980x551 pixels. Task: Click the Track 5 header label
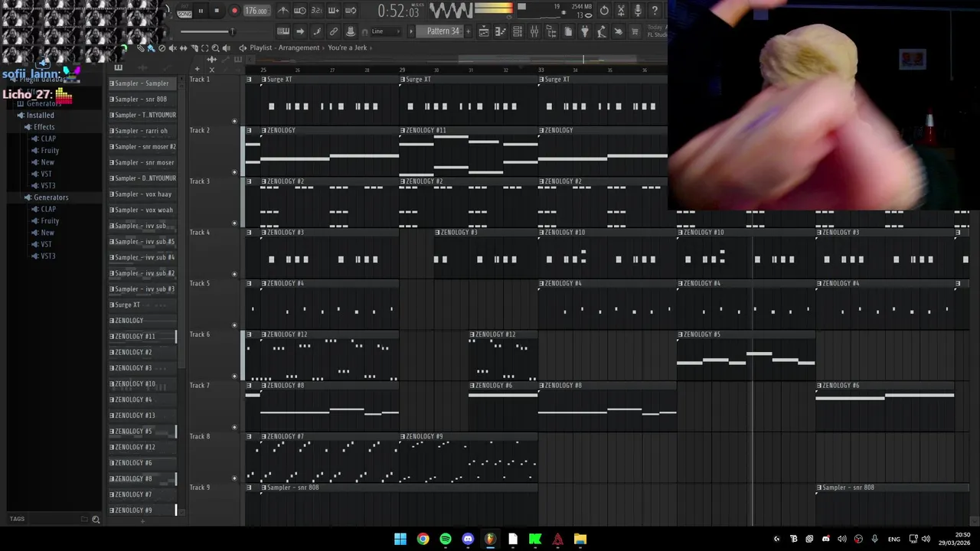click(200, 283)
